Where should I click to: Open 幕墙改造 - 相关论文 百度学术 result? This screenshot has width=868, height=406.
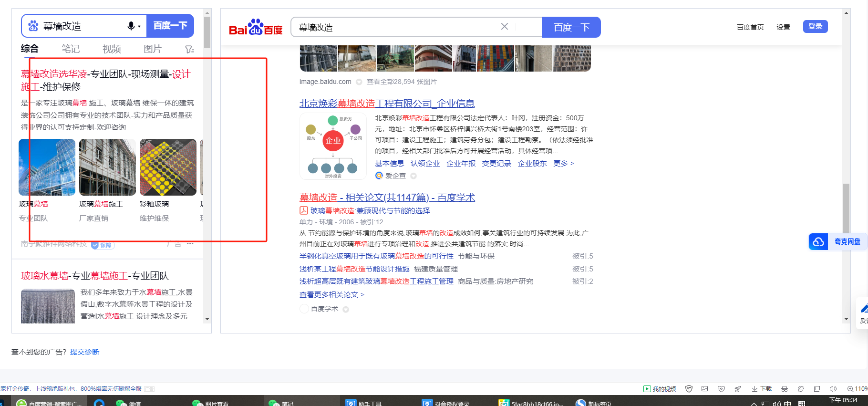(387, 198)
